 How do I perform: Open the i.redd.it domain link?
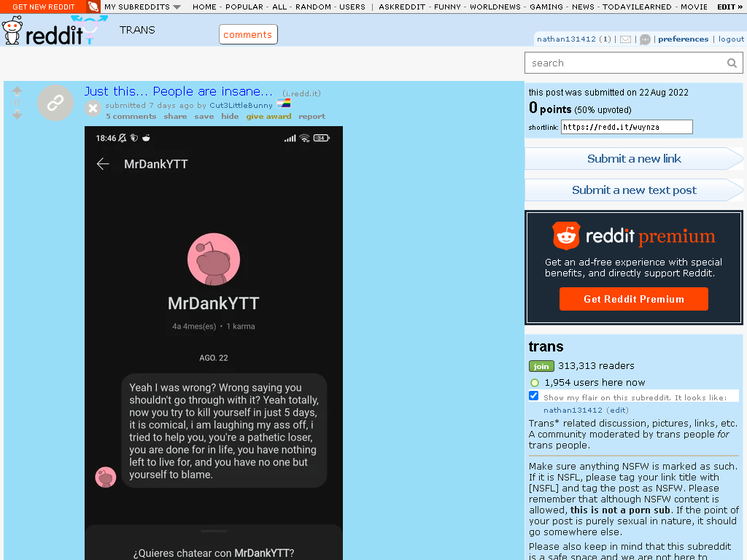(x=301, y=93)
